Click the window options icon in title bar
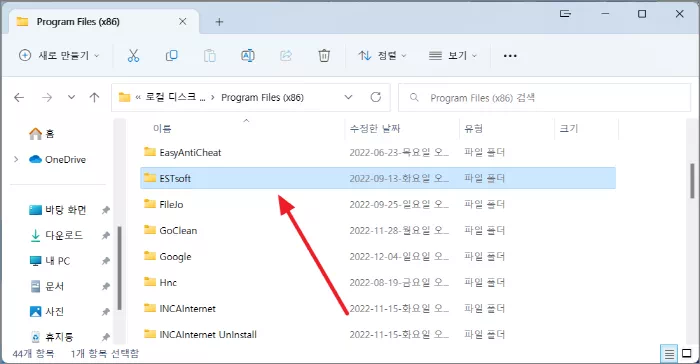This screenshot has height=364, width=700. tap(565, 14)
